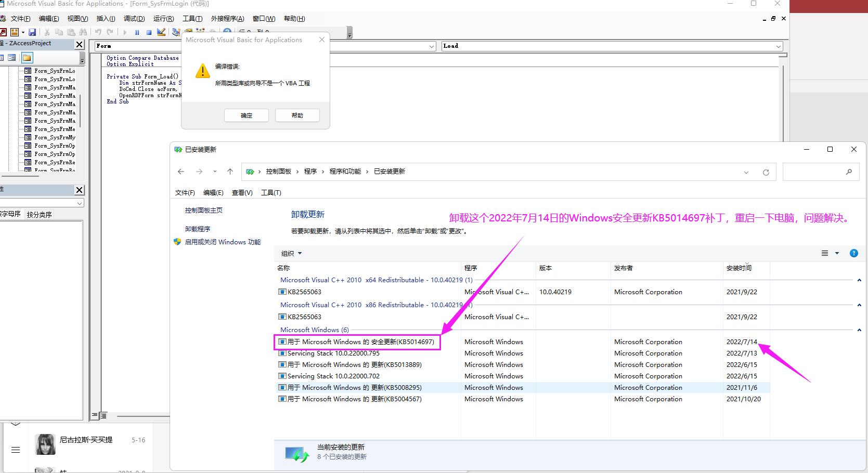Click the Undo arrow icon
868x473 pixels.
[98, 32]
